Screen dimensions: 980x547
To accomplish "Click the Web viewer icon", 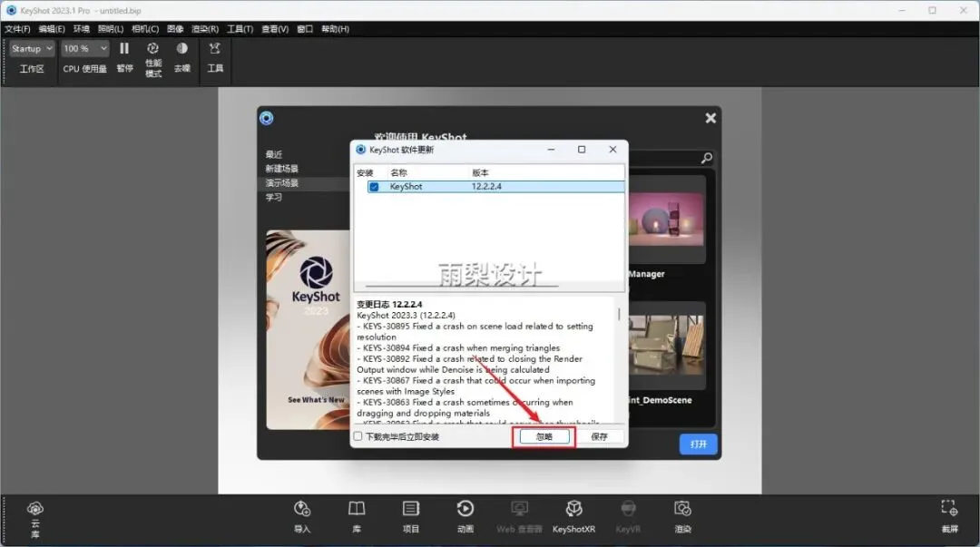I will [x=519, y=508].
